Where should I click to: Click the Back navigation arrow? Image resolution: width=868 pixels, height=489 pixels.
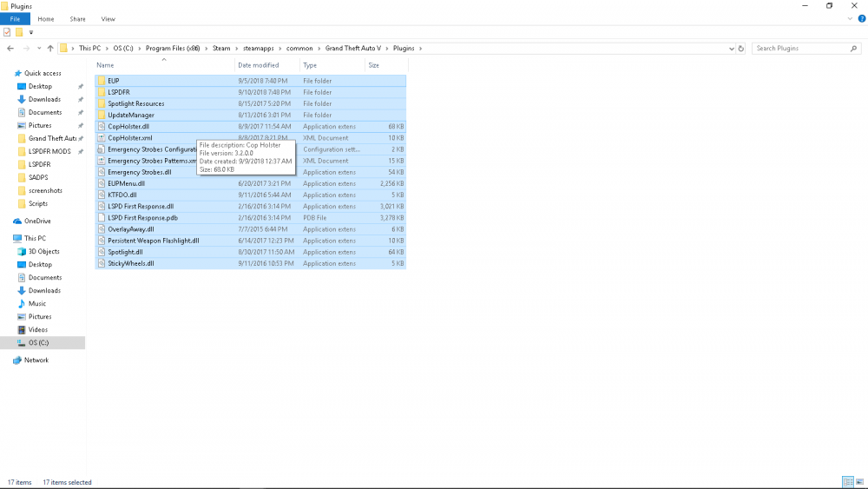(10, 48)
